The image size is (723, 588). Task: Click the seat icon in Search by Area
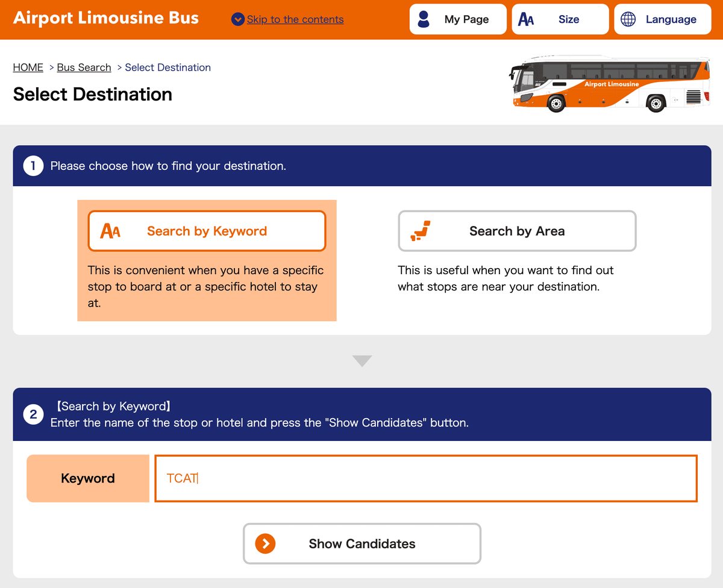(x=420, y=231)
